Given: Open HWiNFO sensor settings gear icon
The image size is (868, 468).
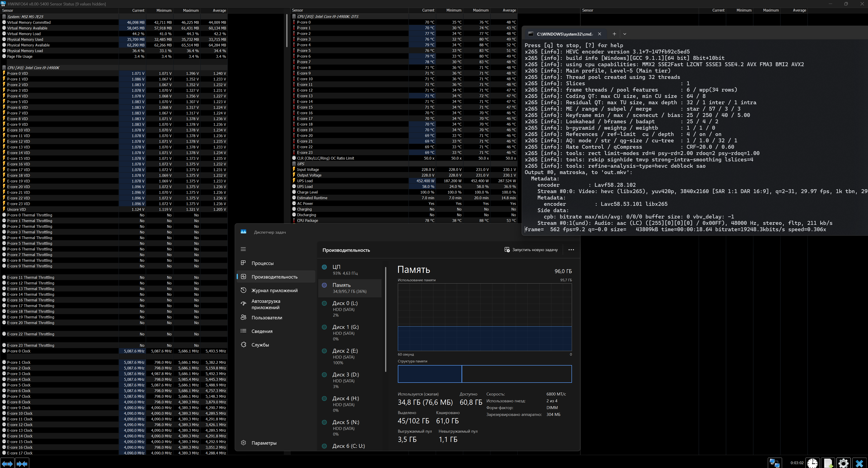Looking at the screenshot, I should [x=843, y=463].
